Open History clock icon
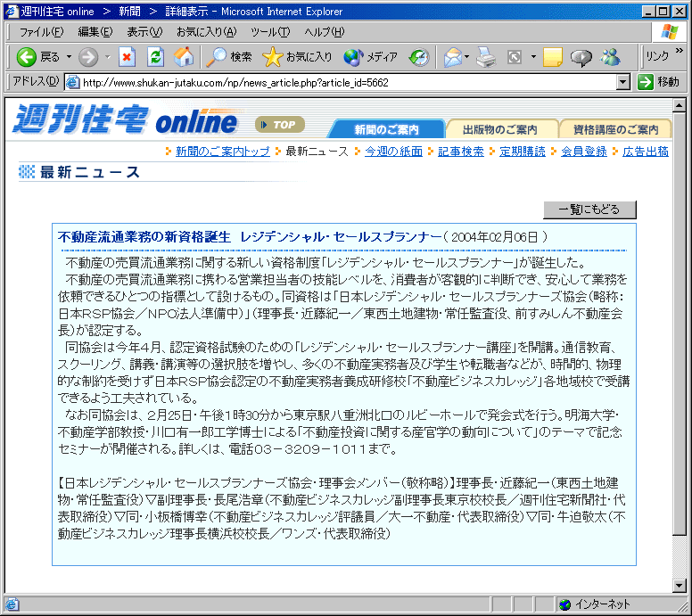692x616 pixels. [x=419, y=57]
